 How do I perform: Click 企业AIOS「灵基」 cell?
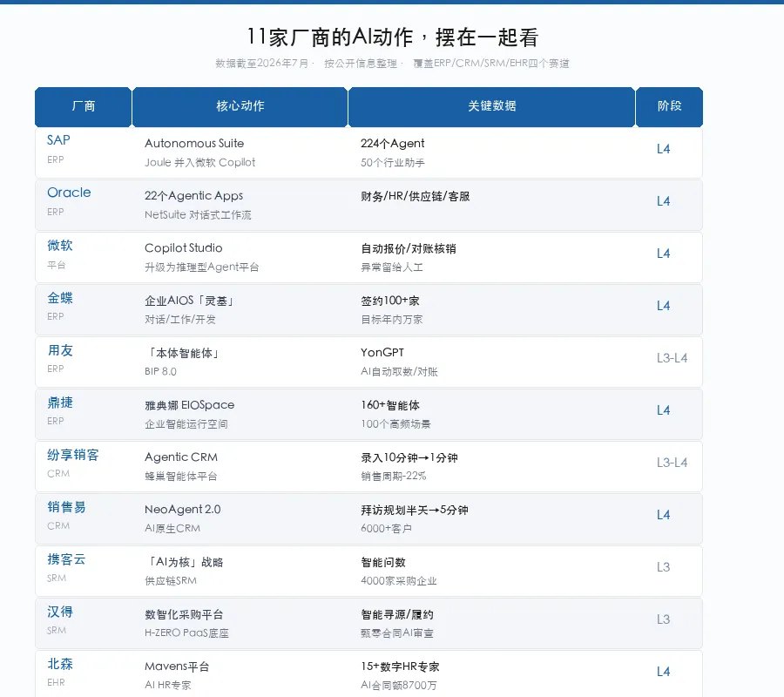[x=189, y=301]
